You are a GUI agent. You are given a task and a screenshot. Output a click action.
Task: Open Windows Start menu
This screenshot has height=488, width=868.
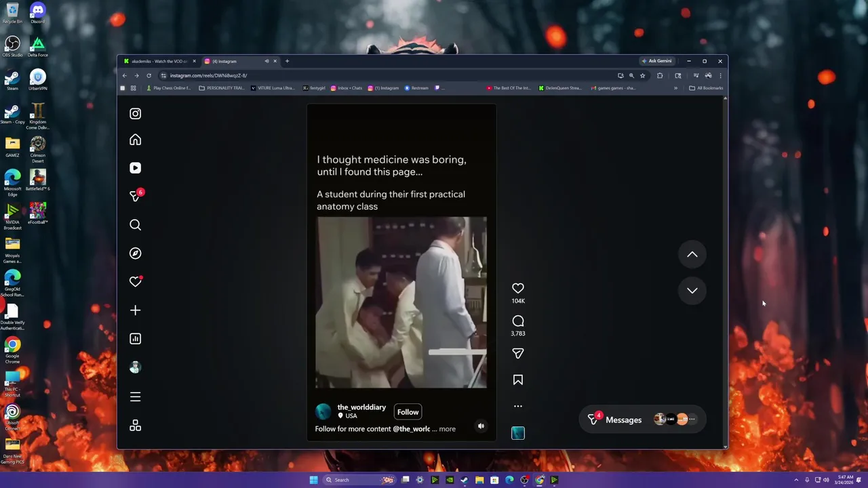313,480
